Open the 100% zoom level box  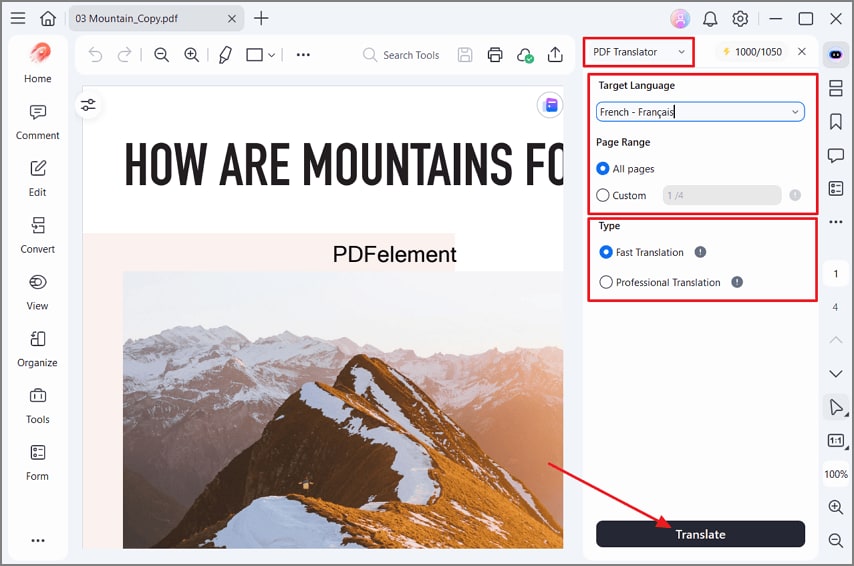pyautogui.click(x=835, y=474)
